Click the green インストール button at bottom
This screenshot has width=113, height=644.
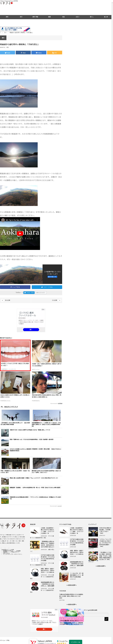pos(75,642)
